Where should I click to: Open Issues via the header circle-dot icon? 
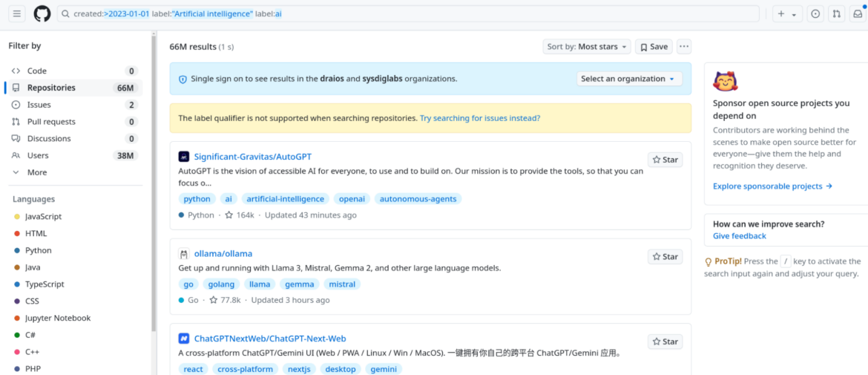point(815,14)
